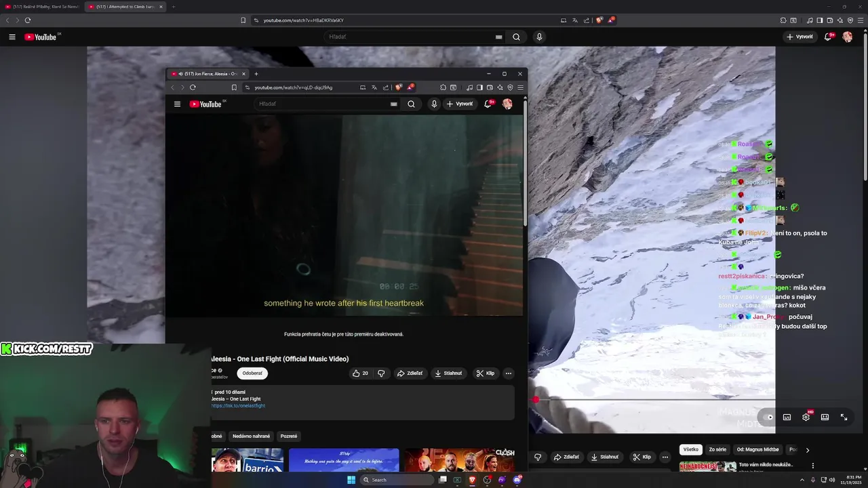
Task: Click the taskbar Search box
Action: click(x=397, y=480)
